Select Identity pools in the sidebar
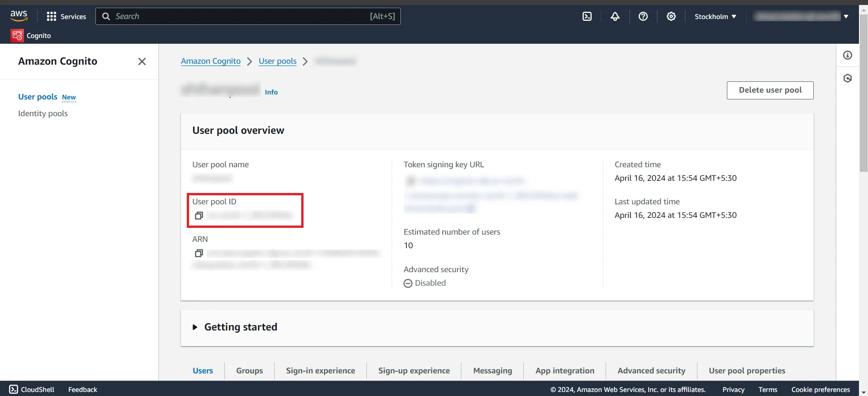868x396 pixels. tap(43, 113)
